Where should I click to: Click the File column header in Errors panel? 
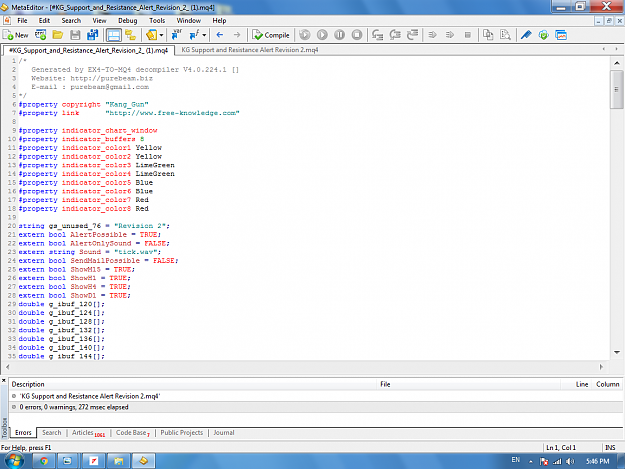468,384
